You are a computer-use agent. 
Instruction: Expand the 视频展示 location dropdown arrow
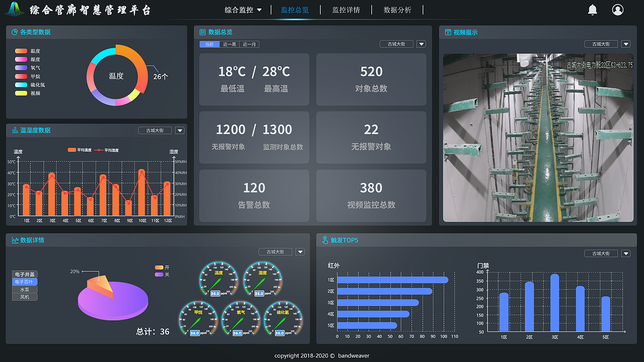pyautogui.click(x=626, y=44)
